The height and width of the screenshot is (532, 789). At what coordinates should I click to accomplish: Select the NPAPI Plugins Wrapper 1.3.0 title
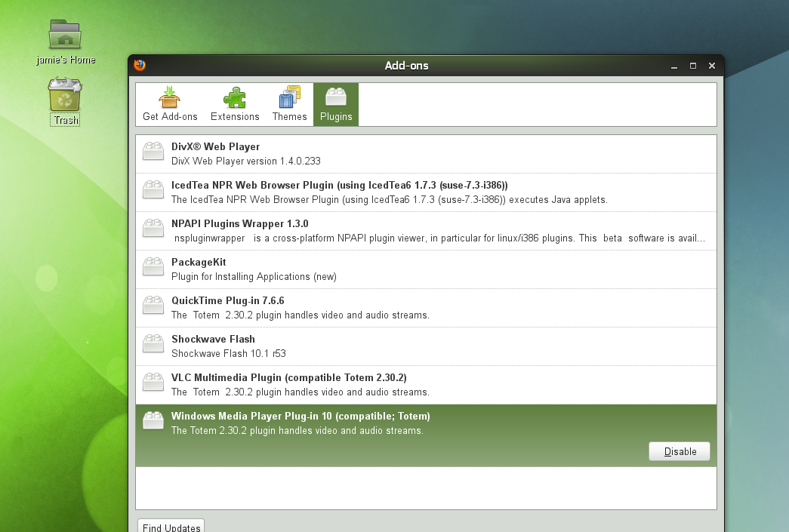239,224
